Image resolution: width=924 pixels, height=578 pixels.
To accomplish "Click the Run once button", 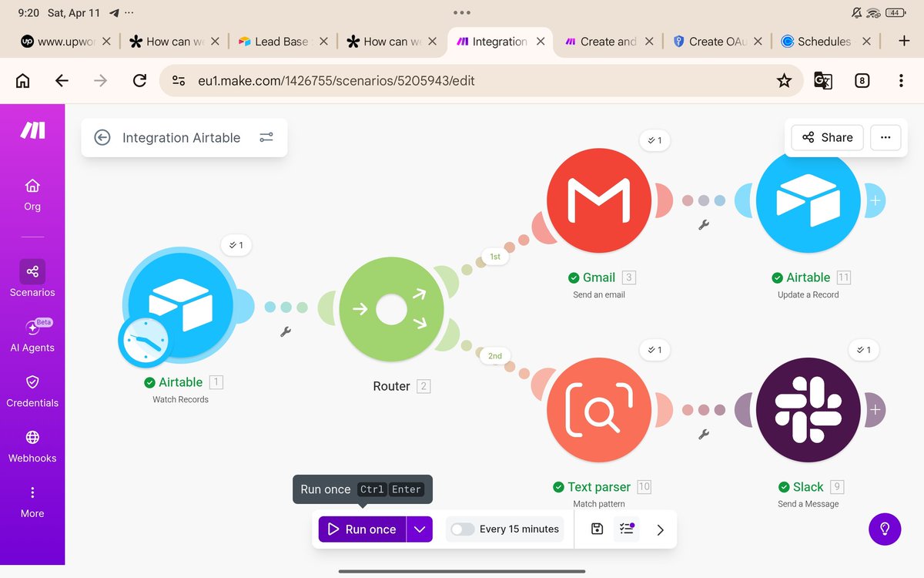I will (x=362, y=529).
